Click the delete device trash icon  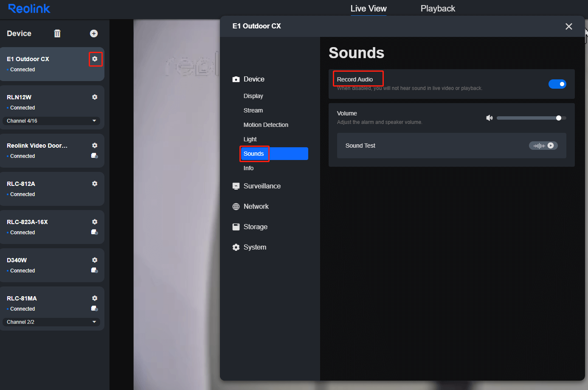57,34
